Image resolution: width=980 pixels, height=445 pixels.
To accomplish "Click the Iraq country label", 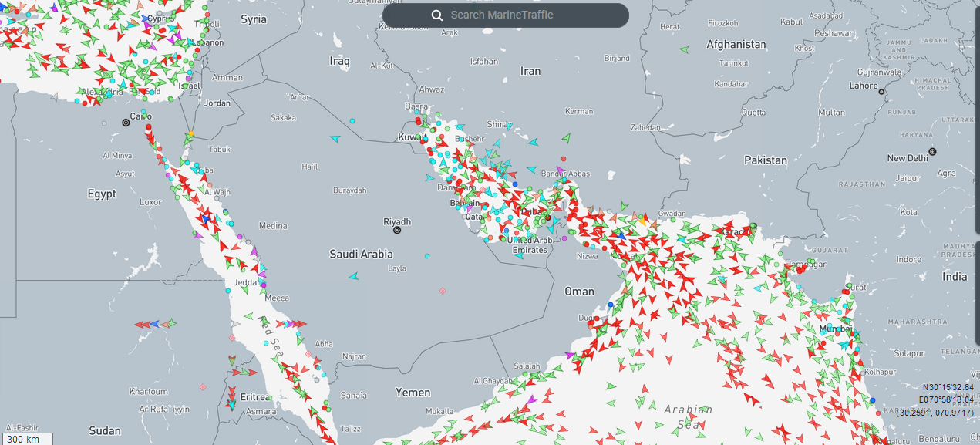I will (x=339, y=60).
